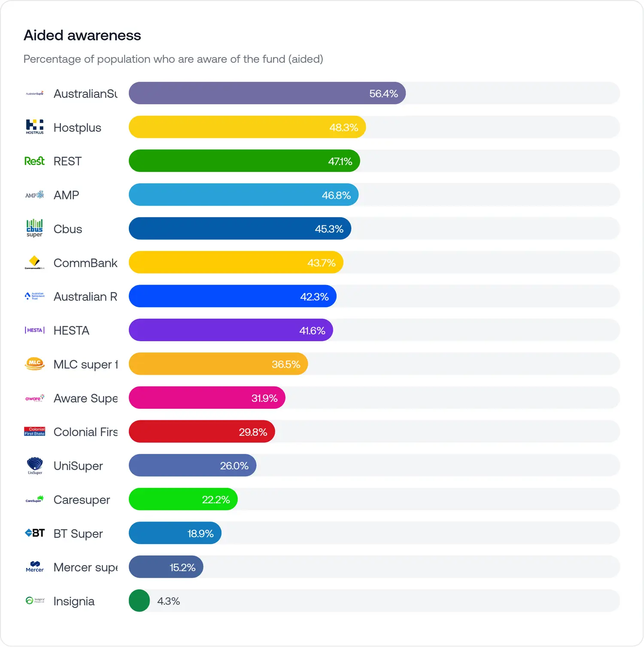This screenshot has width=644, height=647.
Task: Click the AMP logo icon
Action: pyautogui.click(x=34, y=195)
